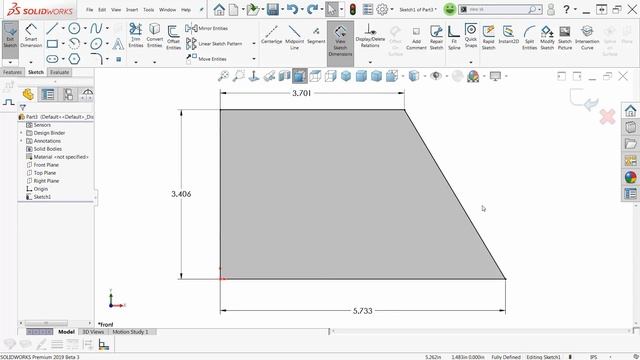Click the Split Entities tool

click(x=529, y=38)
